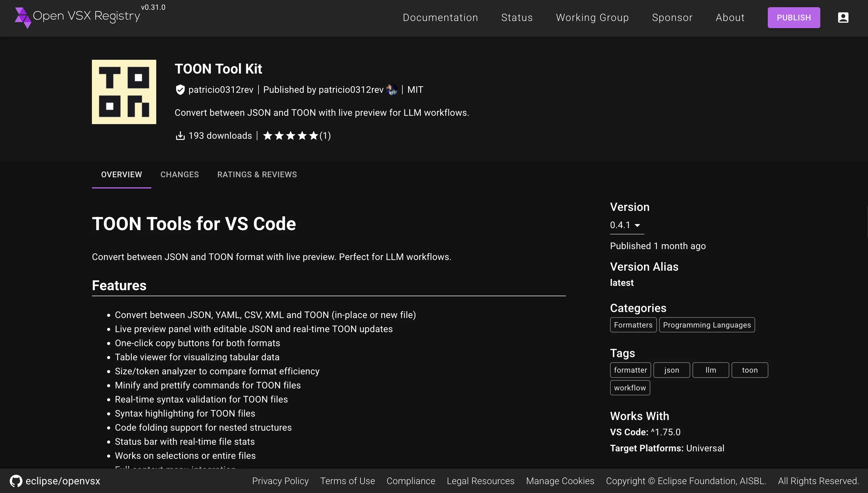Click the 'latest' version alias text
The width and height of the screenshot is (868, 493).
tap(622, 283)
